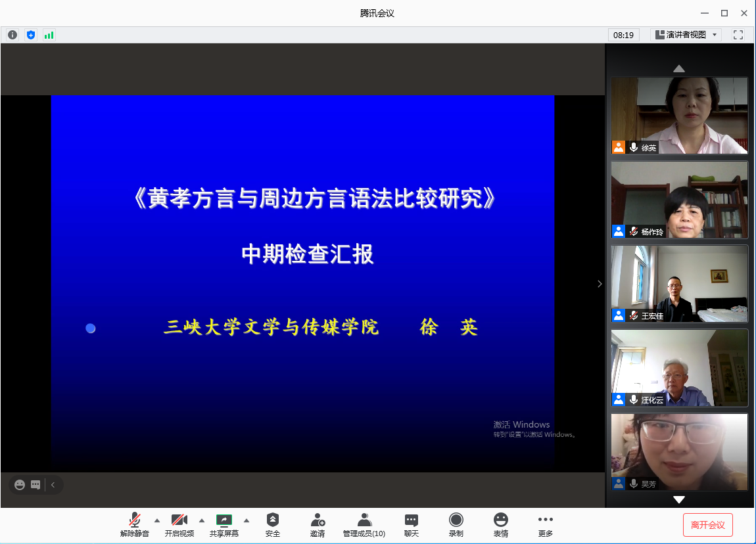This screenshot has width=756, height=544.
Task: Expand audio options arrow beside 解除静音
Action: tap(156, 520)
